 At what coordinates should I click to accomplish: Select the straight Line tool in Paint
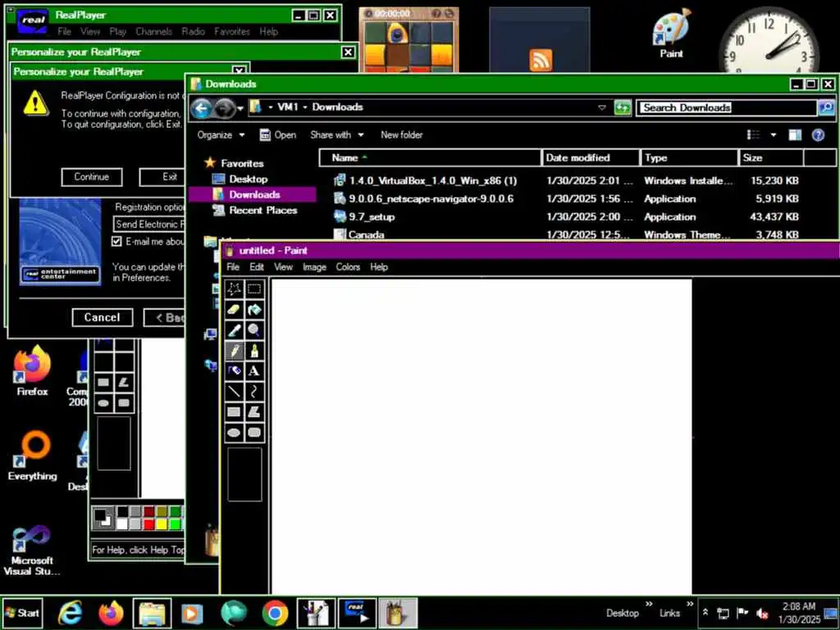234,391
